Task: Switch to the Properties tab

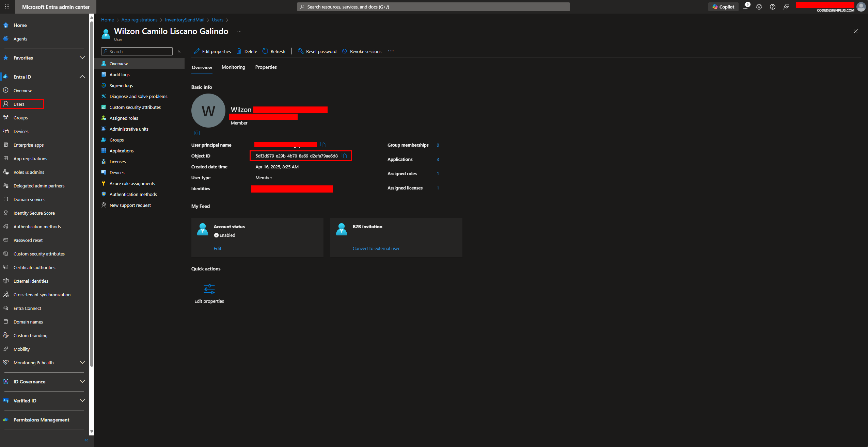Action: 266,67
